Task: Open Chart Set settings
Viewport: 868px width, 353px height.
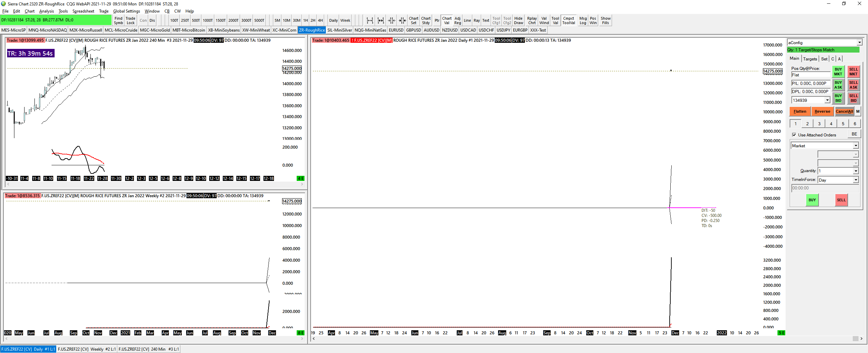Action: pos(414,21)
